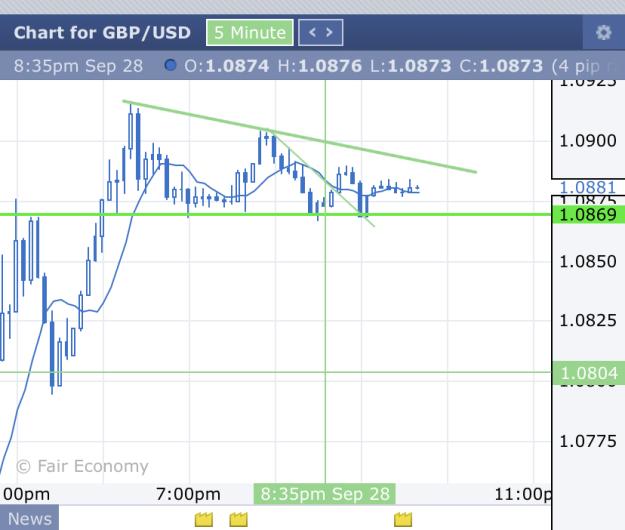Image resolution: width=625 pixels, height=530 pixels.
Task: Open the second yellow news folder marker
Action: click(239, 519)
